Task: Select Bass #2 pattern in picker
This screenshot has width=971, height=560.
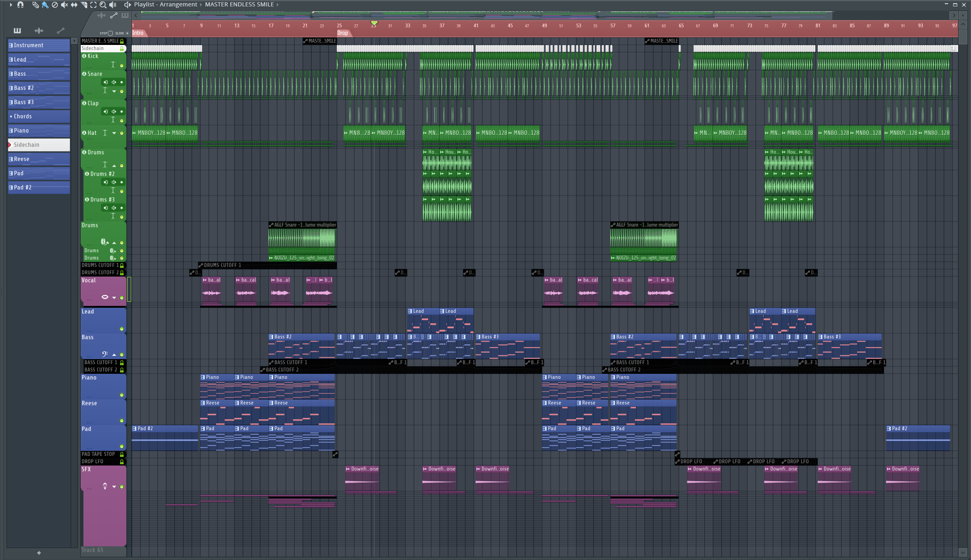Action: click(x=39, y=88)
